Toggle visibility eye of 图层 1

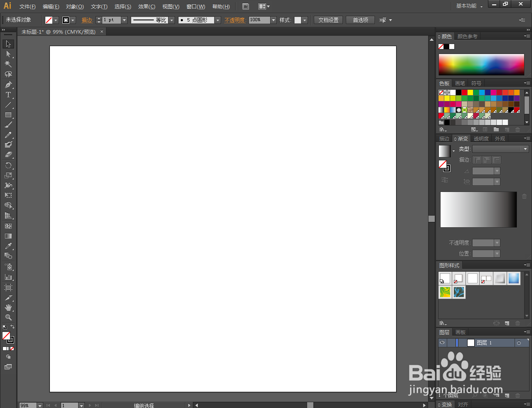click(442, 343)
